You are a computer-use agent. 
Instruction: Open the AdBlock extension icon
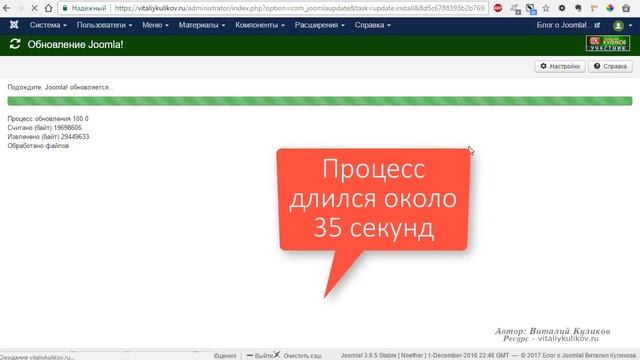tap(498, 8)
